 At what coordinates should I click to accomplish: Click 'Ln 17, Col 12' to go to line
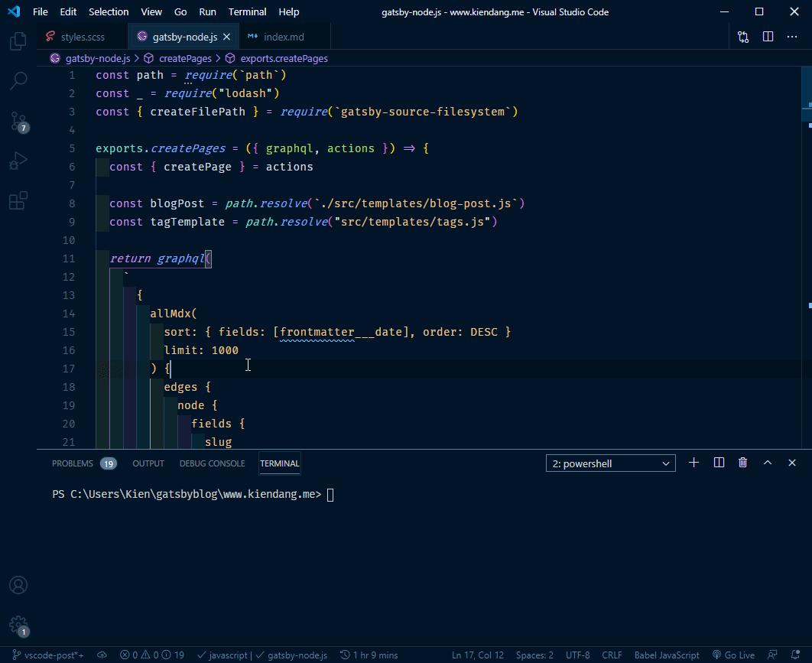(x=477, y=655)
